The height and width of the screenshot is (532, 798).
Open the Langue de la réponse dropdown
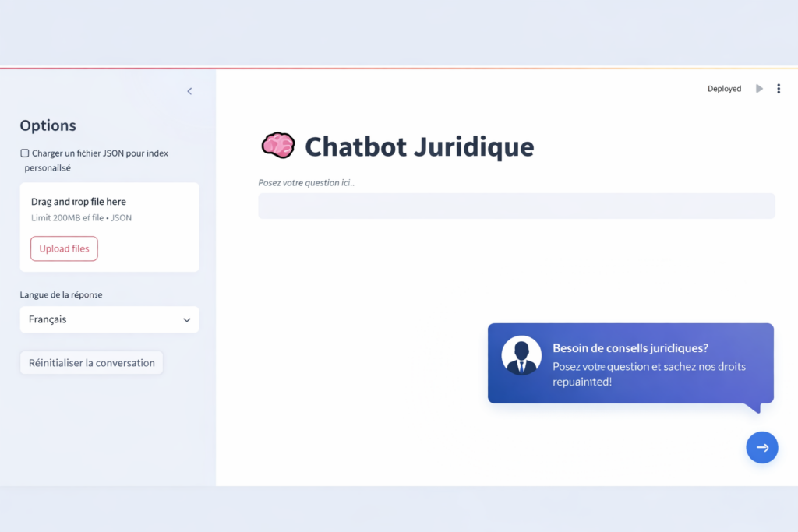109,319
